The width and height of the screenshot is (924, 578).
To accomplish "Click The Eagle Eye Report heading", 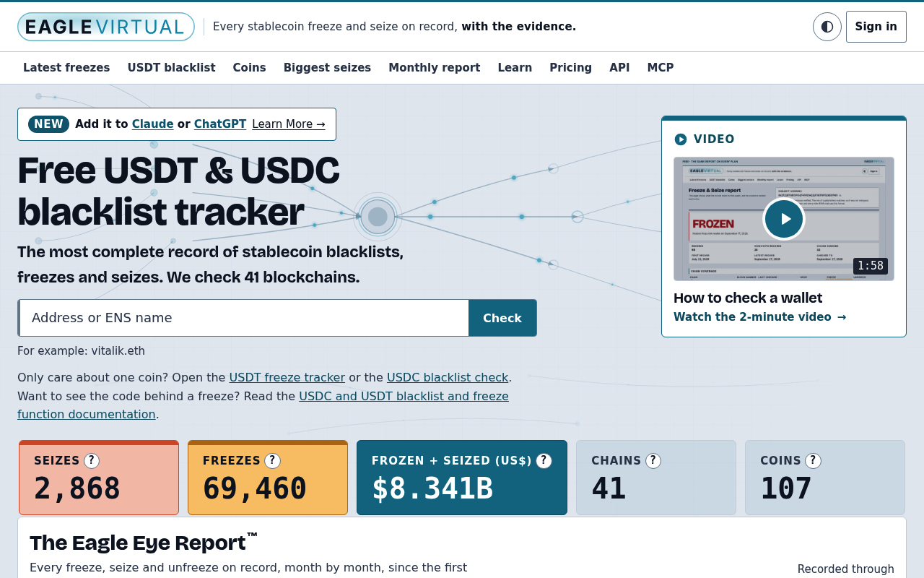I will click(144, 543).
